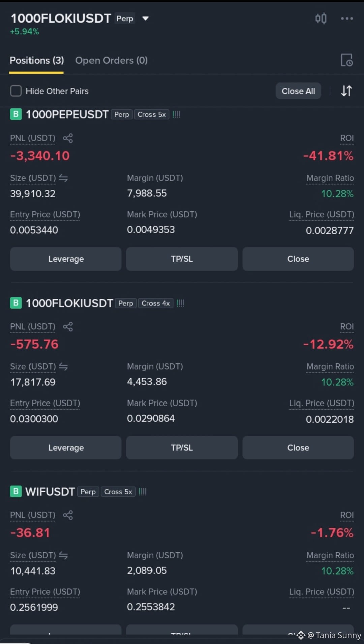Click the Close All button
The width and height of the screenshot is (364, 644).
click(x=298, y=91)
